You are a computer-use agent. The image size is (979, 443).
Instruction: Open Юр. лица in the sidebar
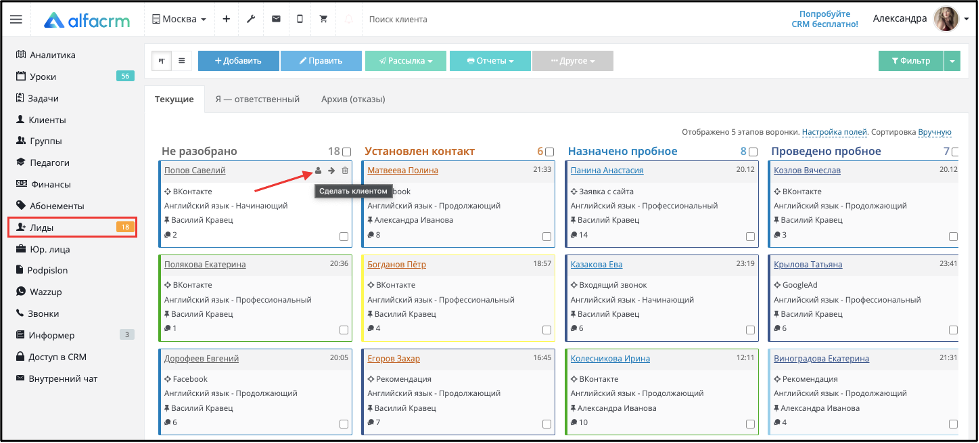point(49,250)
